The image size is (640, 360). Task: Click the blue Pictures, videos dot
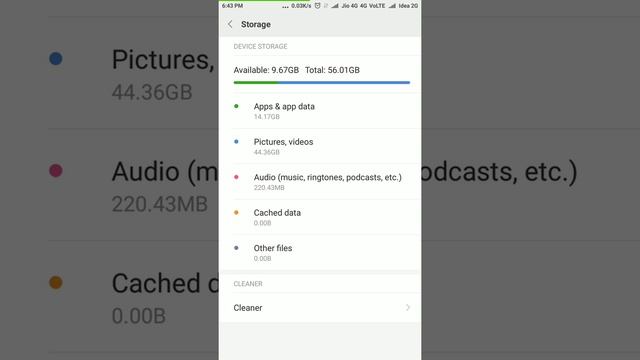coord(236,142)
